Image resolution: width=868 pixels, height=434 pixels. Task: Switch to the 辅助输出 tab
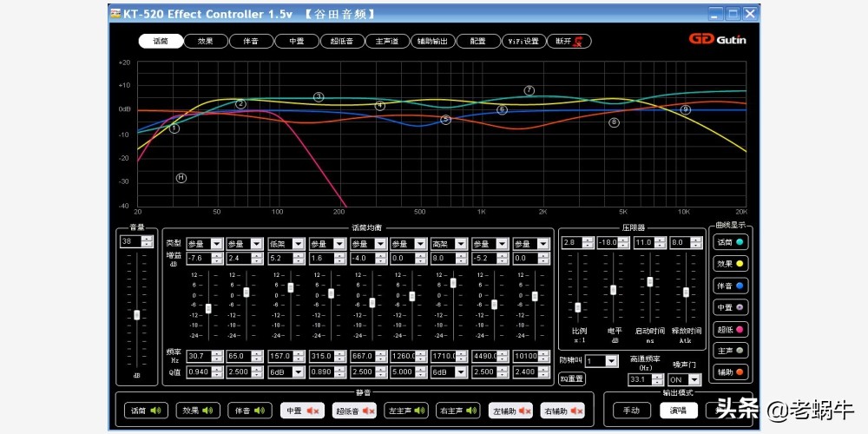coord(433,41)
